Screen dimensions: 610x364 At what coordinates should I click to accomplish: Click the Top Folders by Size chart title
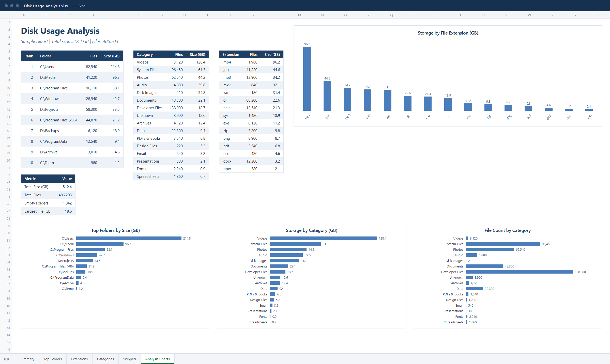coord(115,230)
